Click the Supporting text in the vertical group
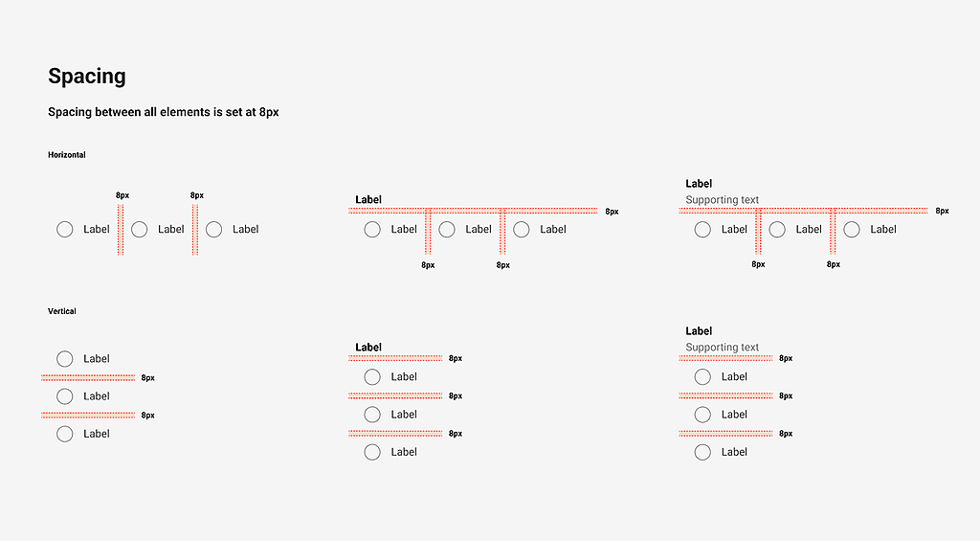Screen dimensions: 980x541 coord(723,348)
